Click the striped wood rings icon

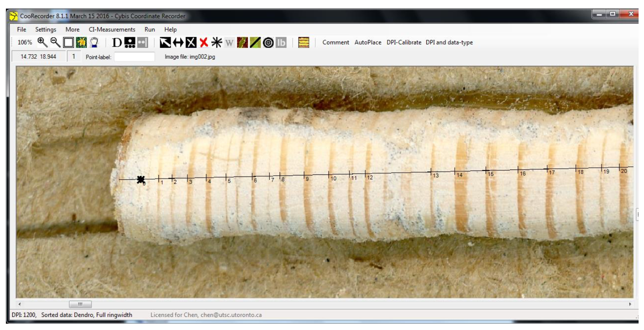[x=303, y=42]
